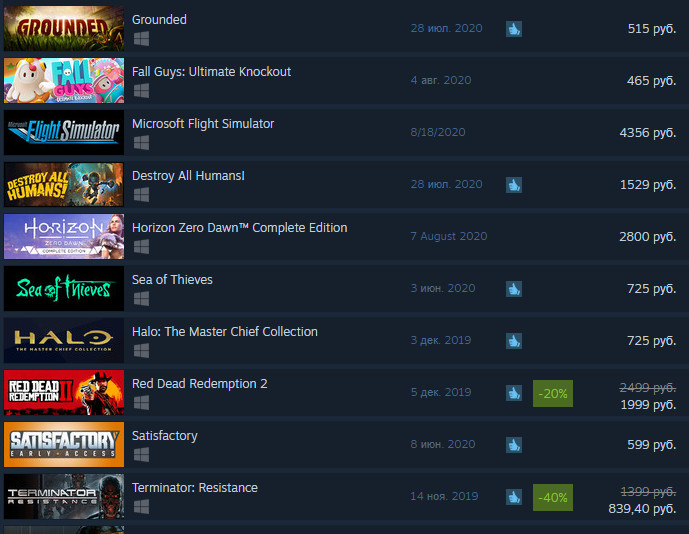Image resolution: width=689 pixels, height=534 pixels.
Task: Open the Grounded game thumbnail
Action: coord(64,29)
